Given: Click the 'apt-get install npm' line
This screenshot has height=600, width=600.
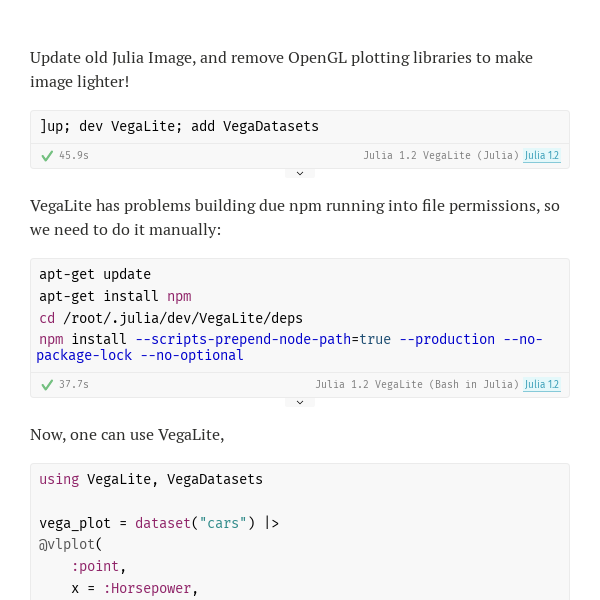Looking at the screenshot, I should (x=115, y=296).
